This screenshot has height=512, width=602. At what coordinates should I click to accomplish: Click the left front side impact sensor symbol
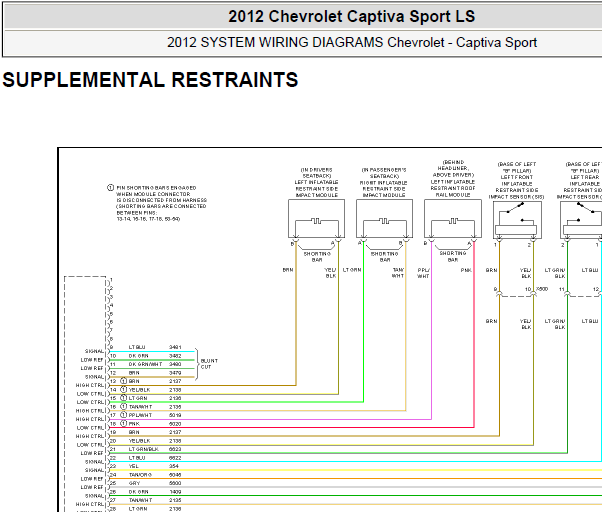pyautogui.click(x=517, y=220)
